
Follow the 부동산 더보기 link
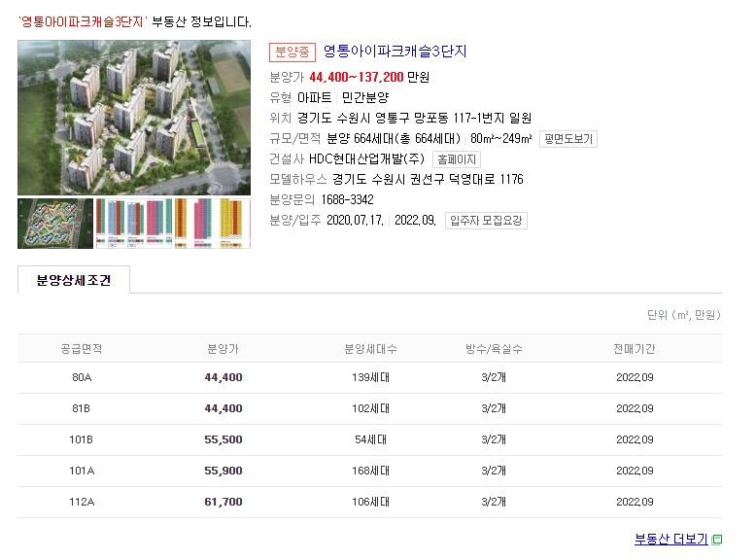(671, 539)
